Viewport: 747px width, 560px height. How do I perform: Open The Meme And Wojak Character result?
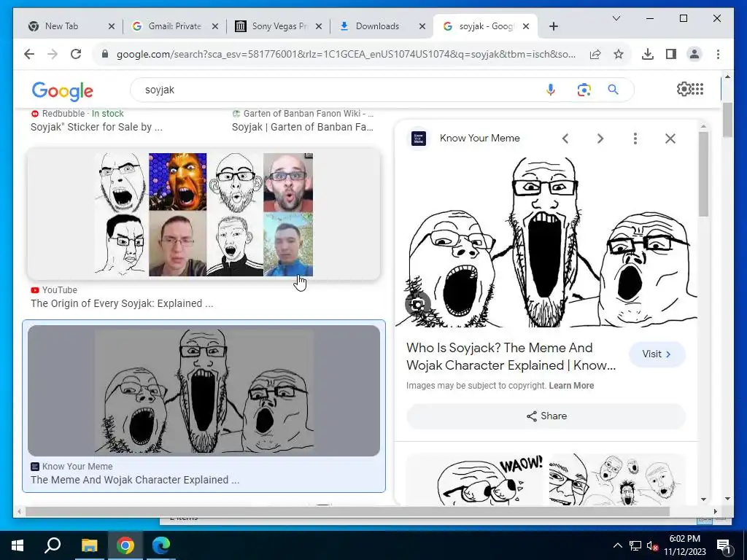click(135, 480)
